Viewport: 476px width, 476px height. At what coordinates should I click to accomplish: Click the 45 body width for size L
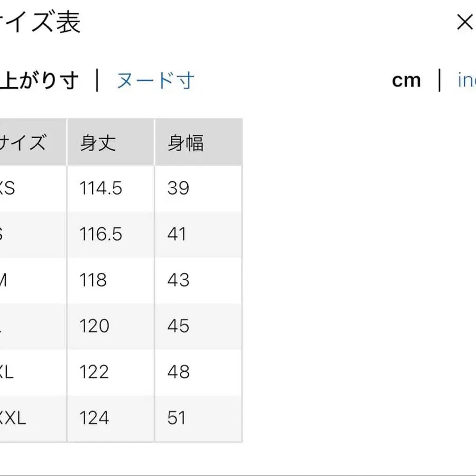(177, 326)
